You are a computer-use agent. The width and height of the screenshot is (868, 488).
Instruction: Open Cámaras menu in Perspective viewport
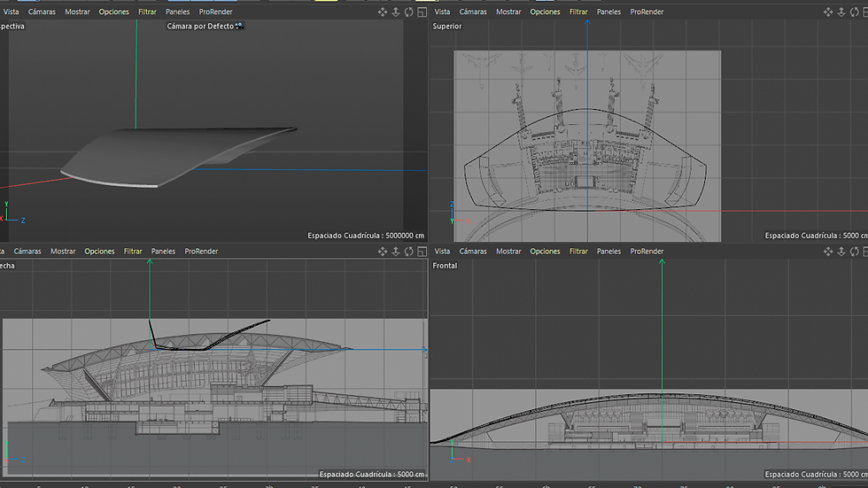[43, 12]
